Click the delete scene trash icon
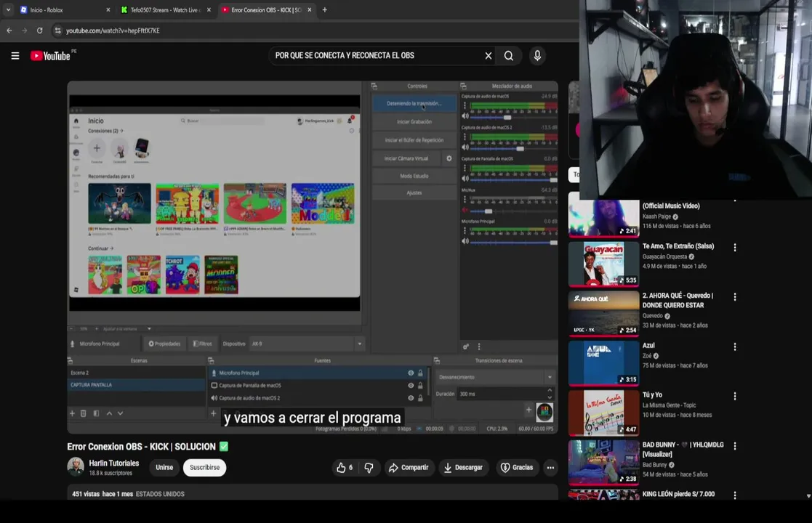The height and width of the screenshot is (523, 812). pos(83,413)
